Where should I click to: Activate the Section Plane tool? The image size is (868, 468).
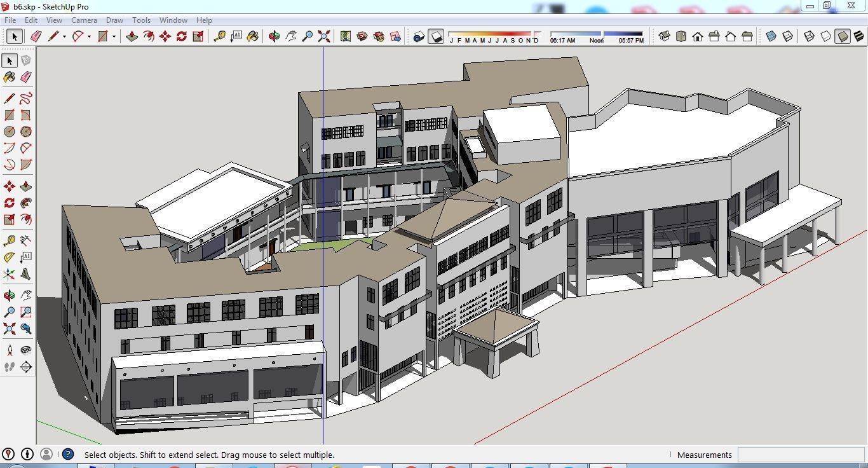point(25,366)
